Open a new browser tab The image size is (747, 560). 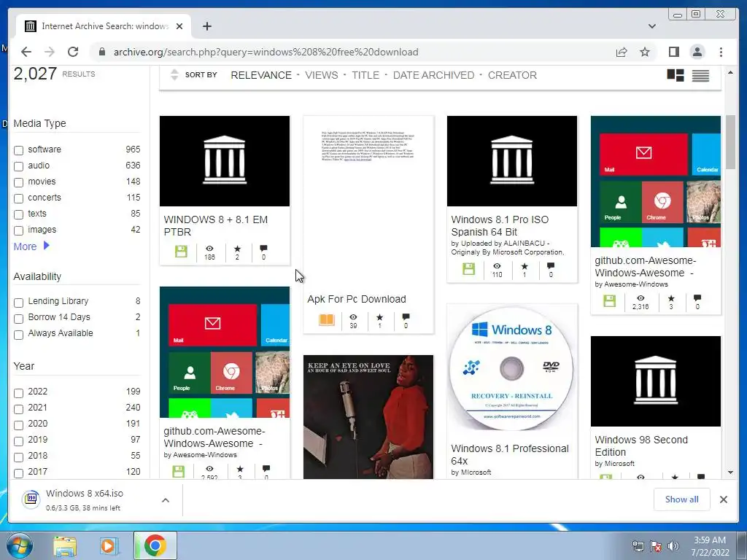[206, 26]
